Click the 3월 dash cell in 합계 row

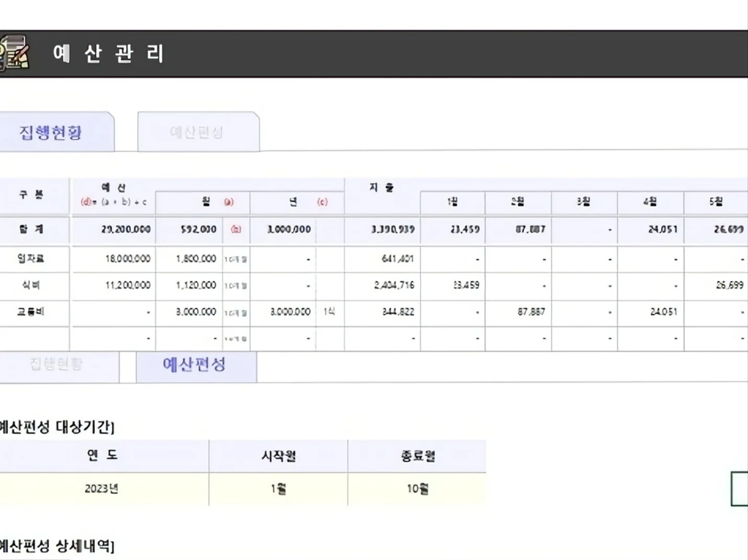click(584, 230)
